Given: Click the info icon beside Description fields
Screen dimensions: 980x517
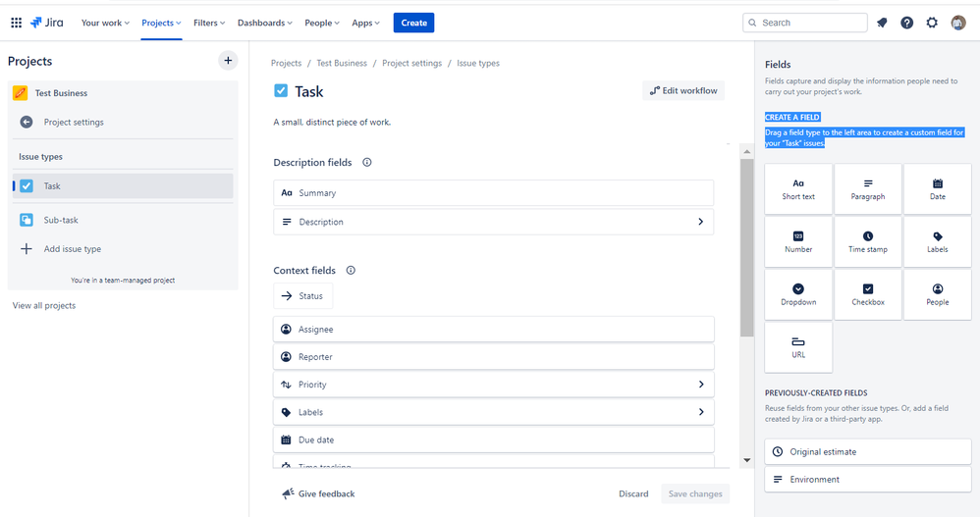Looking at the screenshot, I should (367, 162).
